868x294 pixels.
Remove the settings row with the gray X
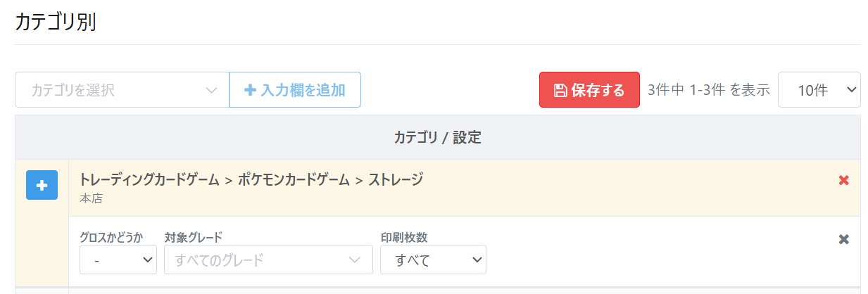pyautogui.click(x=844, y=239)
